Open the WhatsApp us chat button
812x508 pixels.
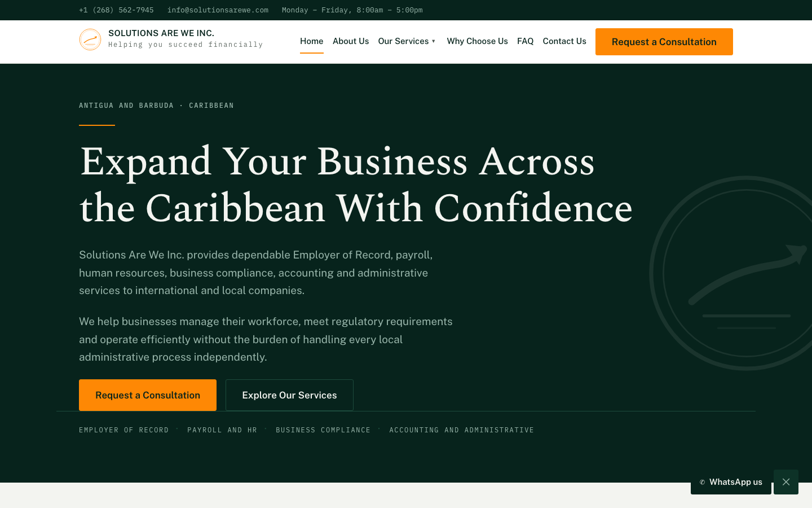click(x=731, y=482)
